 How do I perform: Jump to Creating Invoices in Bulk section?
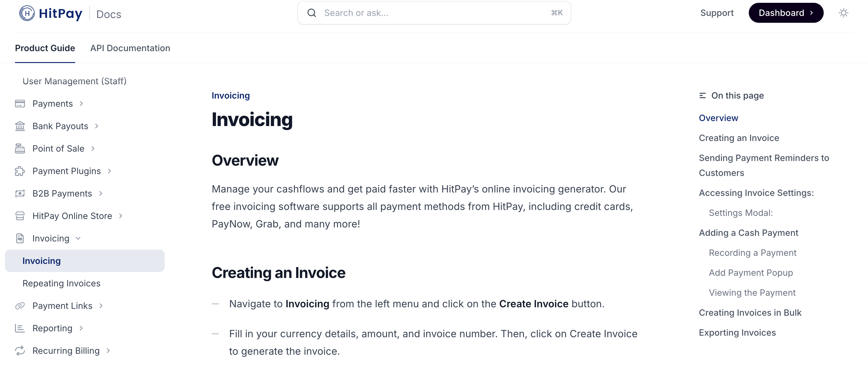[x=750, y=312]
